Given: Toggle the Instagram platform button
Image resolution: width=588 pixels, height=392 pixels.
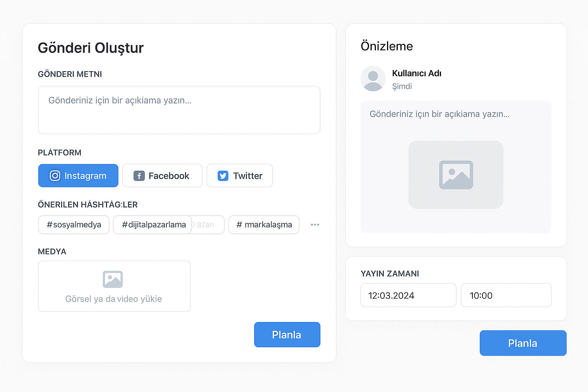Looking at the screenshot, I should click(x=78, y=176).
